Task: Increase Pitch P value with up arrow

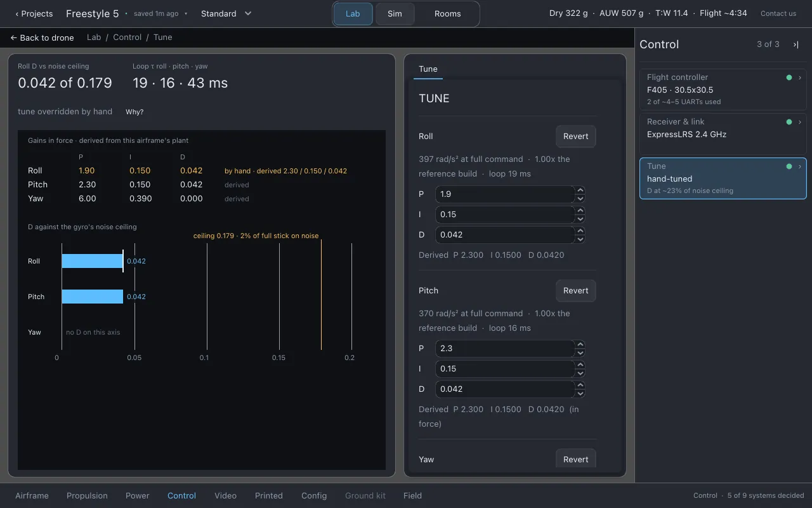Action: tap(580, 344)
